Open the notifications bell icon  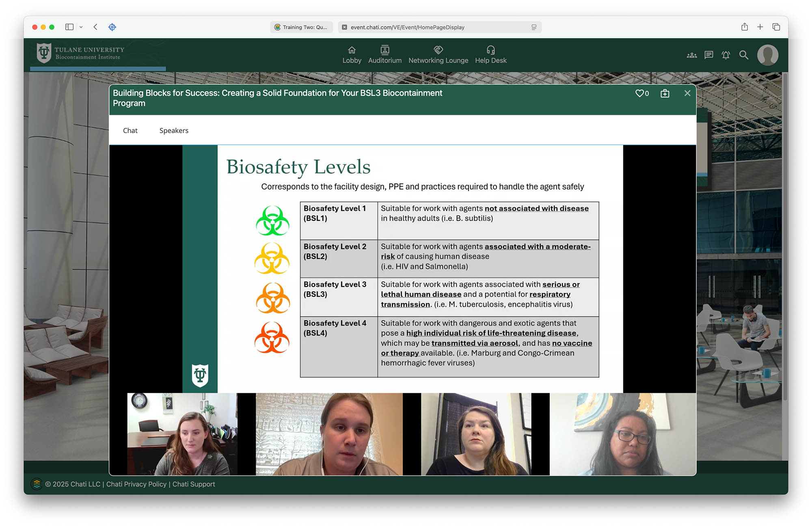[726, 55]
